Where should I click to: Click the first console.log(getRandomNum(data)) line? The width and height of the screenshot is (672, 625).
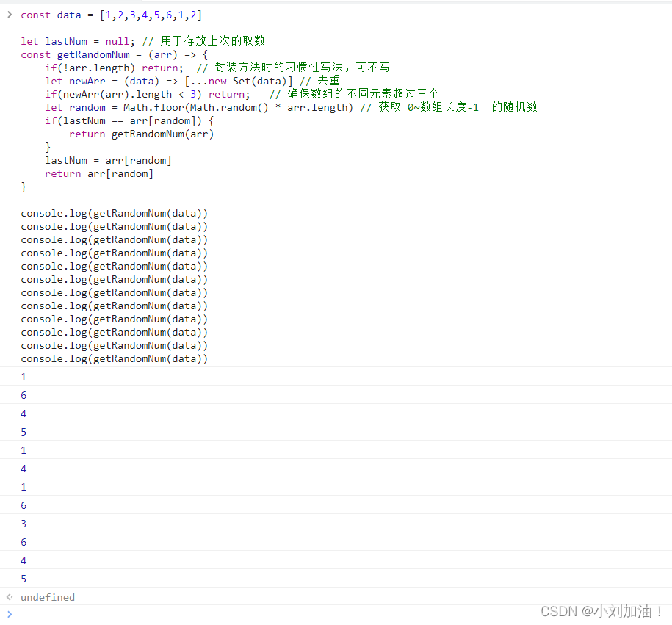click(114, 214)
